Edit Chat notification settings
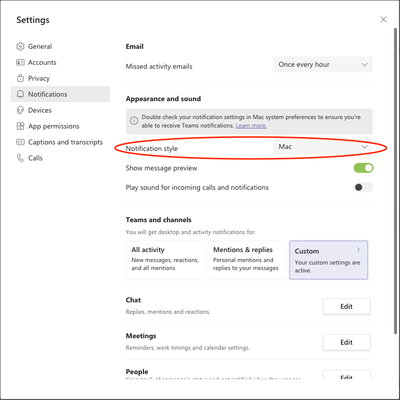Image resolution: width=400 pixels, height=400 pixels. point(346,306)
